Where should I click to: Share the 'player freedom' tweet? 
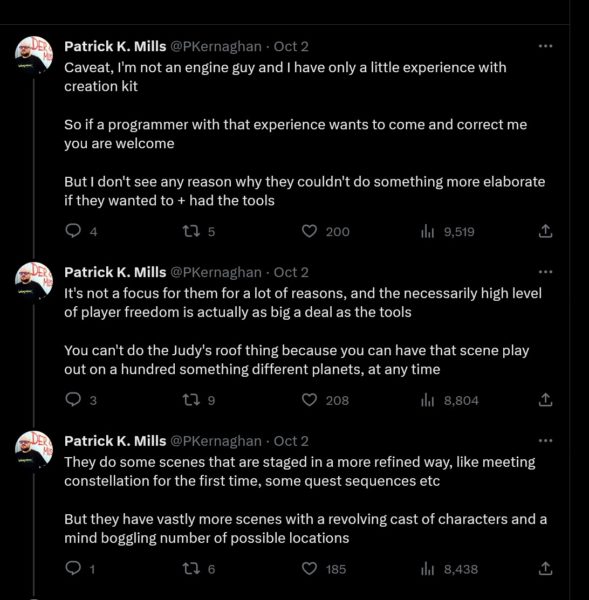point(545,400)
